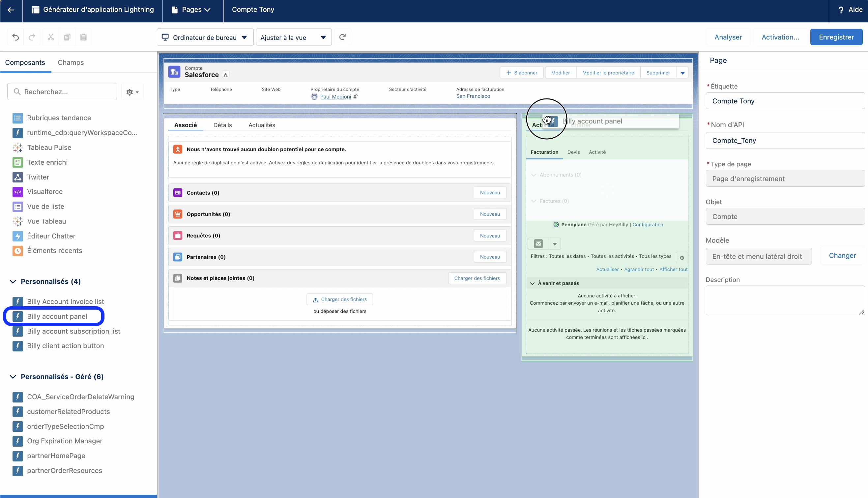
Task: Open more actions dropdown beside Supprimer
Action: [x=682, y=73]
